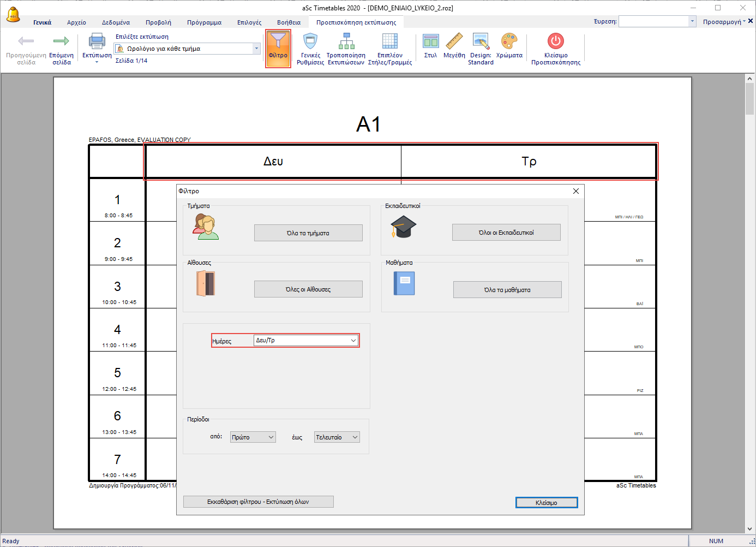
Task: Click Εκκαθάριση φίλτρου - Εκτύπωση όλων button
Action: pos(258,502)
